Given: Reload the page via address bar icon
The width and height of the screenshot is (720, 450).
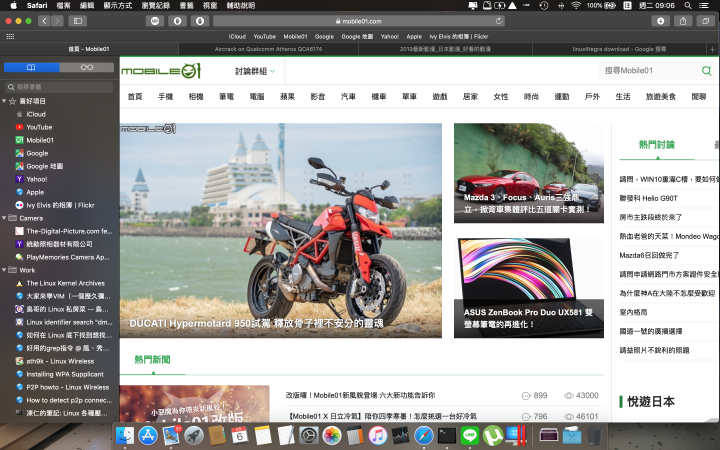Looking at the screenshot, I should (x=498, y=21).
